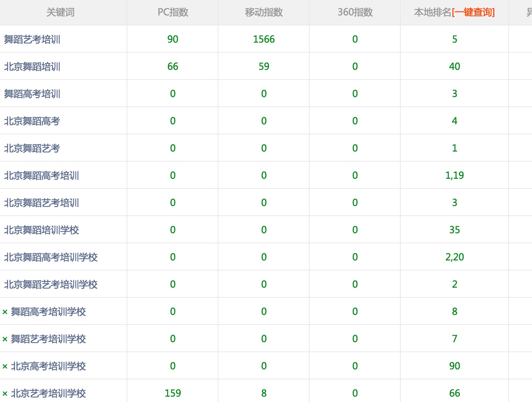Select PC index value 66 for 北京舞蹈培训
Image resolution: width=532 pixels, height=402 pixels.
[173, 67]
